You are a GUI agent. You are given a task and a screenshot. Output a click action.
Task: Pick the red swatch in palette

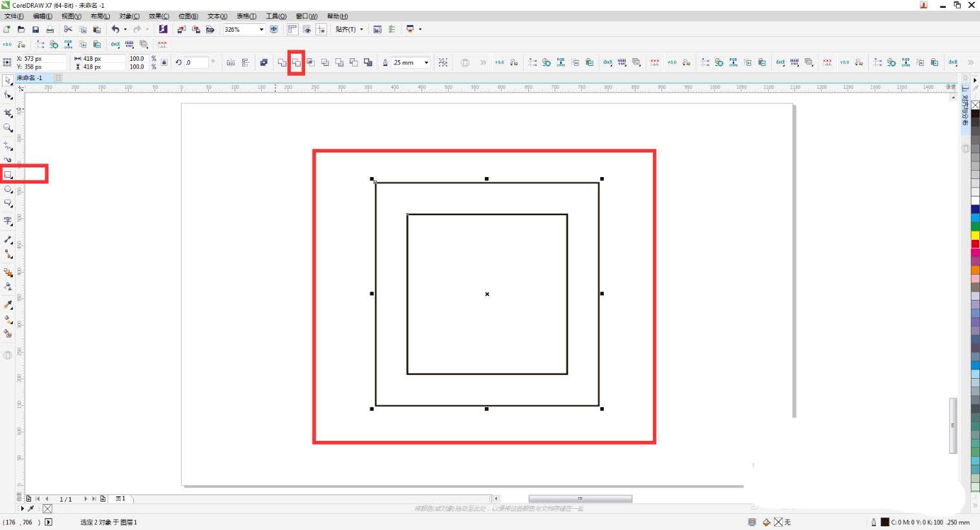[x=975, y=244]
